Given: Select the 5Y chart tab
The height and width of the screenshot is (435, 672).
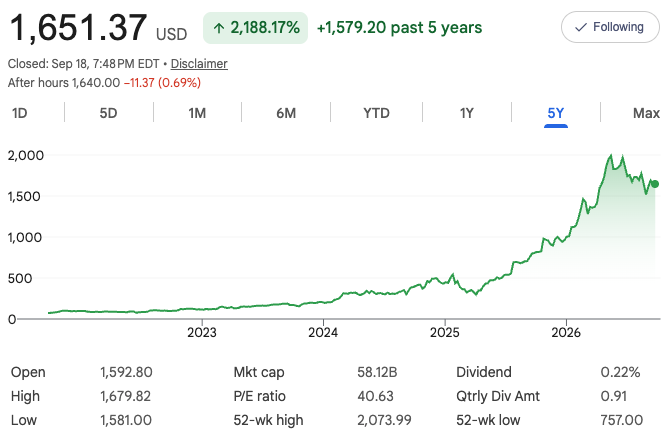Looking at the screenshot, I should (x=556, y=113).
